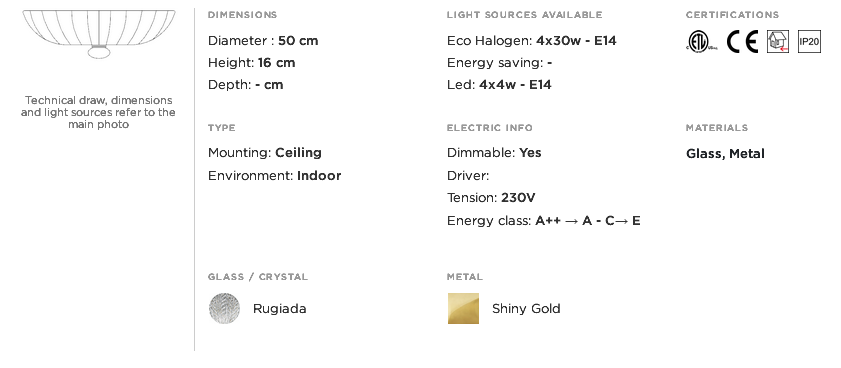Click the CE certification mark
Image resolution: width=841 pixels, height=368 pixels.
click(742, 41)
